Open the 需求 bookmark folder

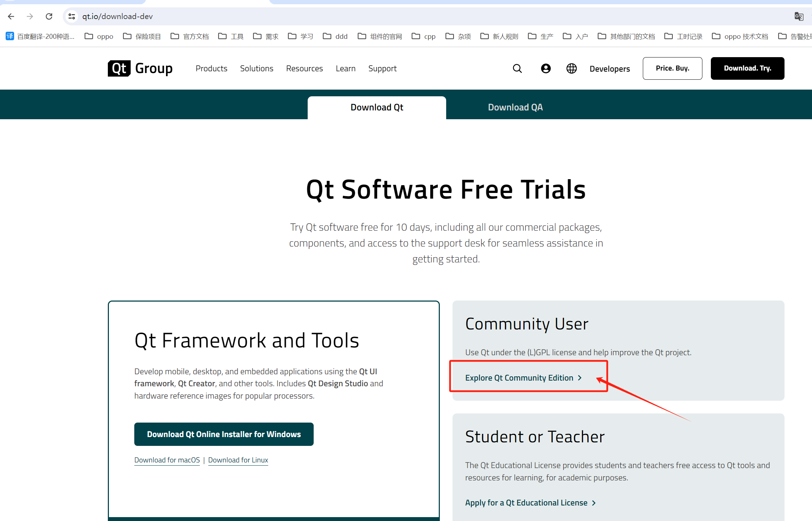266,36
